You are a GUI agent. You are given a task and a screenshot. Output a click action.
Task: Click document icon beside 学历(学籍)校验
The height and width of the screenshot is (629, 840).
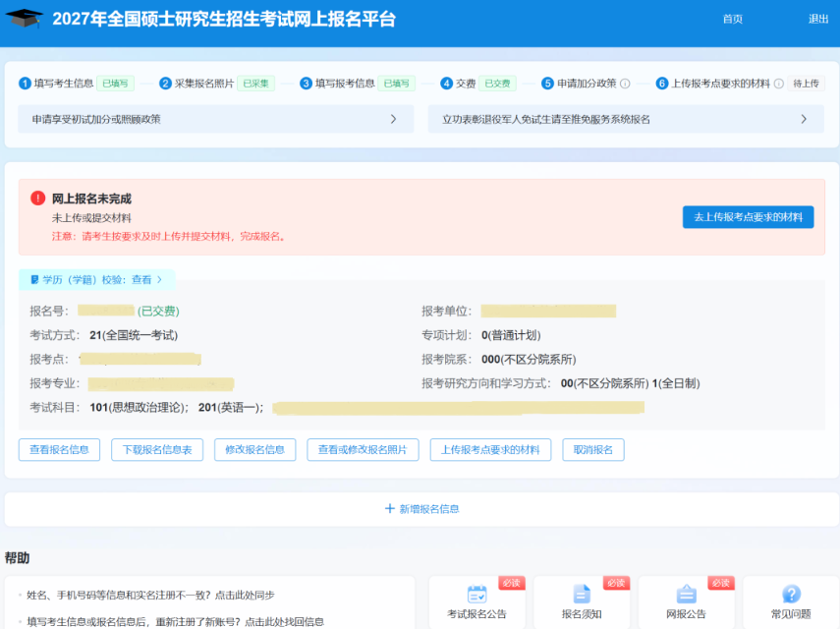[34, 280]
